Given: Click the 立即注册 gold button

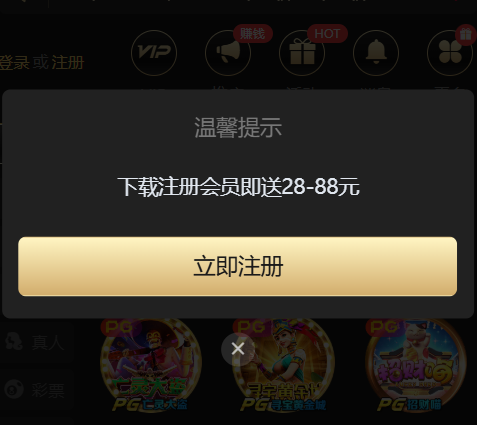Looking at the screenshot, I should [x=238, y=266].
